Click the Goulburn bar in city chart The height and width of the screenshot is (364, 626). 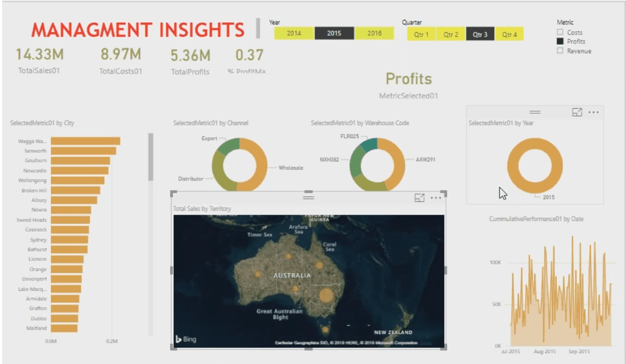(80, 161)
